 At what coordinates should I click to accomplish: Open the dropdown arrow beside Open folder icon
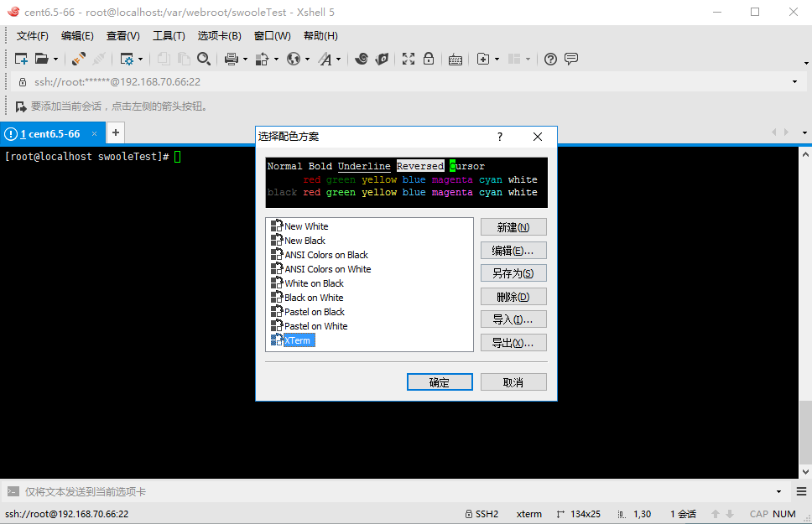pyautogui.click(x=55, y=60)
